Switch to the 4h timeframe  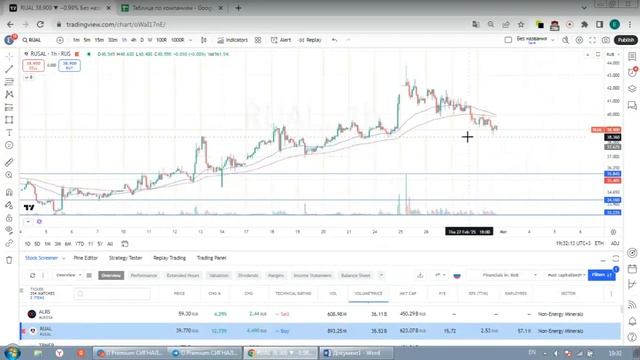133,40
